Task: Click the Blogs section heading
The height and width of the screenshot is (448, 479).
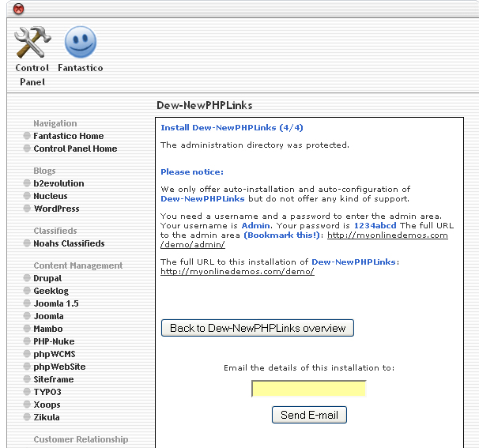Action: pos(44,171)
